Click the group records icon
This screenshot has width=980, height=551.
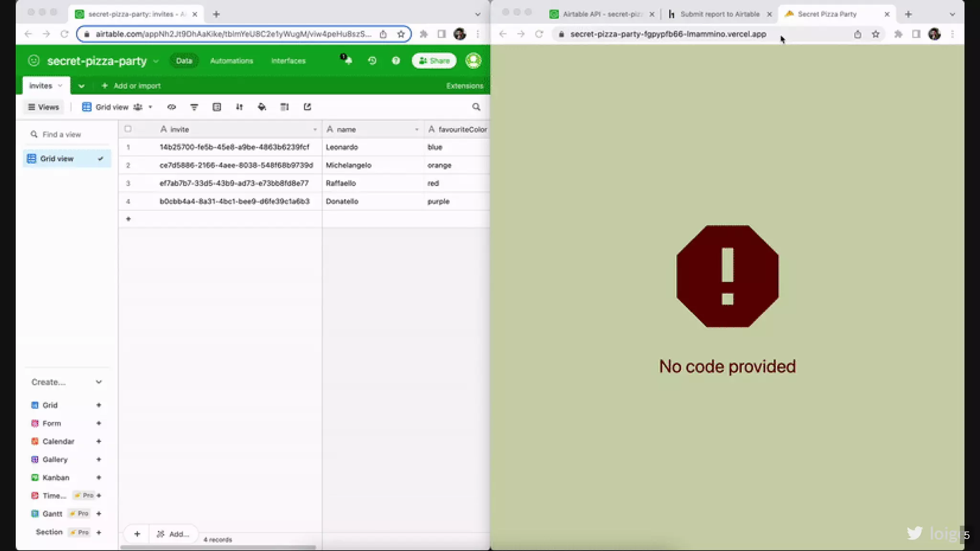[217, 107]
